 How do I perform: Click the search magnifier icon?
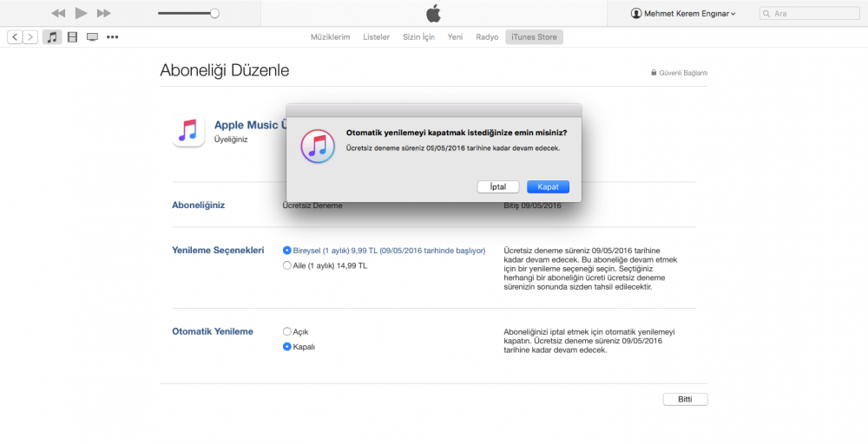(767, 13)
